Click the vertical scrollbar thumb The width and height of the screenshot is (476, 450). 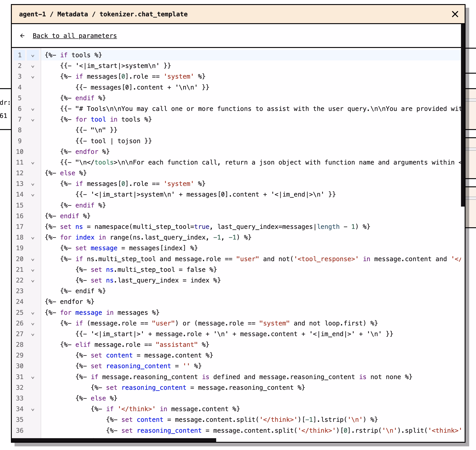[x=463, y=115]
